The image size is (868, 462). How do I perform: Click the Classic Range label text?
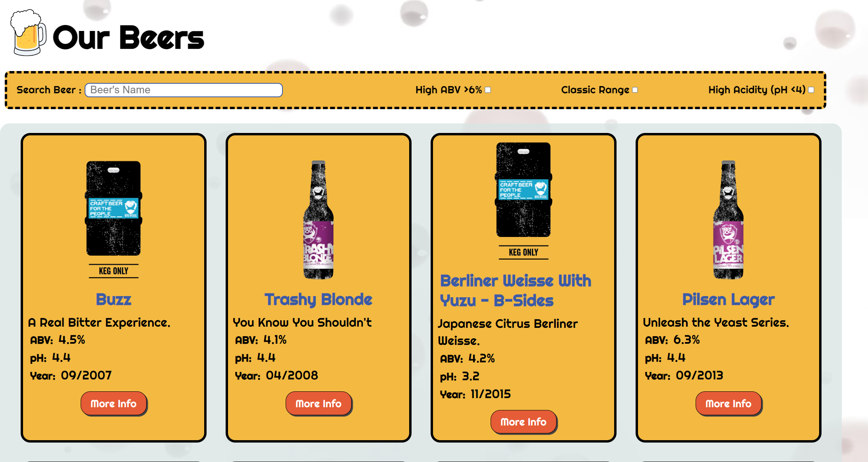click(595, 90)
